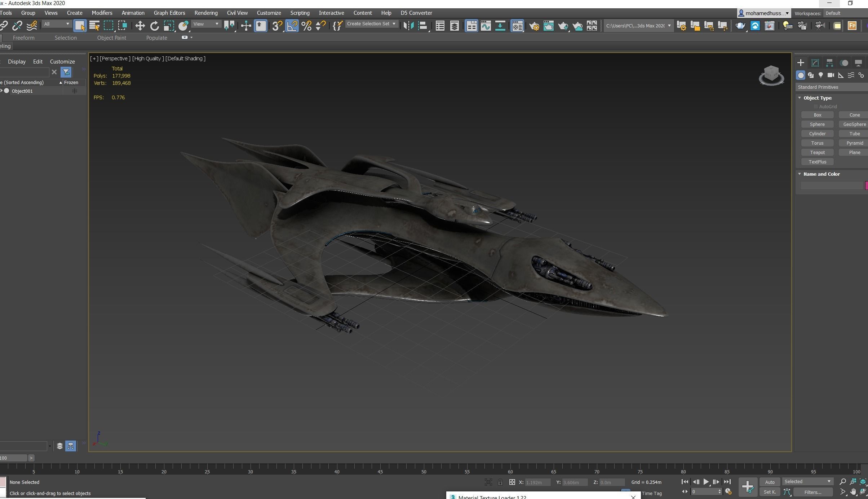Toggle Window/Crossing selection mode
The image size is (868, 499).
pos(123,26)
